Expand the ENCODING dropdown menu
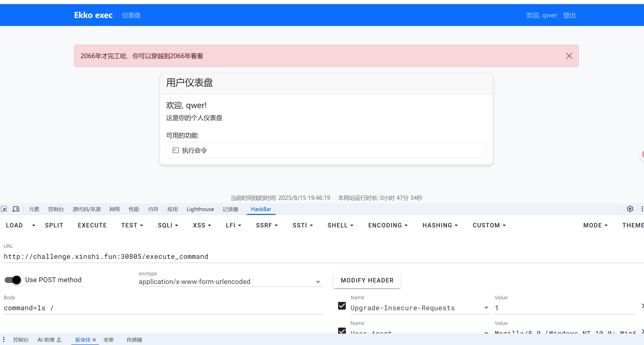The height and width of the screenshot is (345, 644). click(x=388, y=225)
